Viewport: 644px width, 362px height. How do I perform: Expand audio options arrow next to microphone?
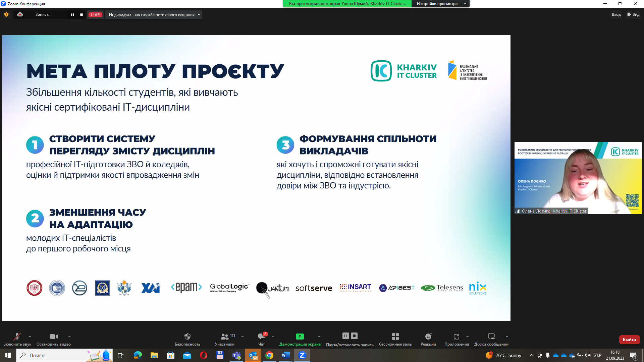pyautogui.click(x=30, y=337)
